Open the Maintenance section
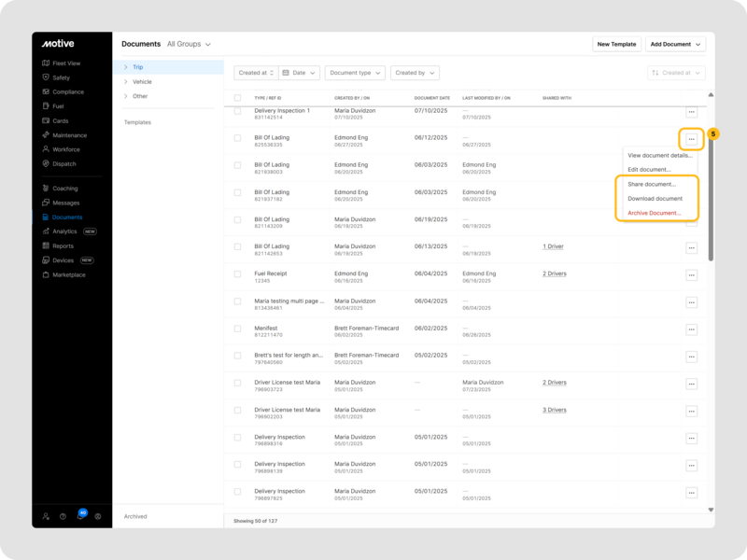The height and width of the screenshot is (560, 747). [69, 135]
